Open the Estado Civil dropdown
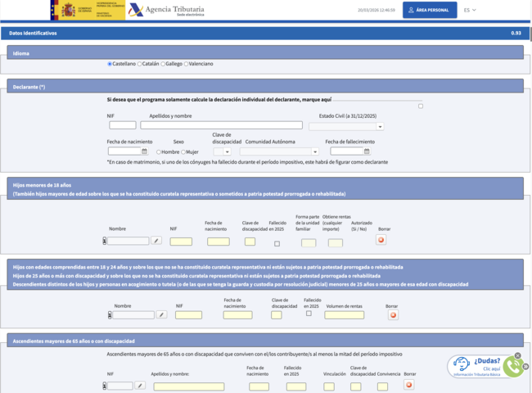 [x=346, y=127]
